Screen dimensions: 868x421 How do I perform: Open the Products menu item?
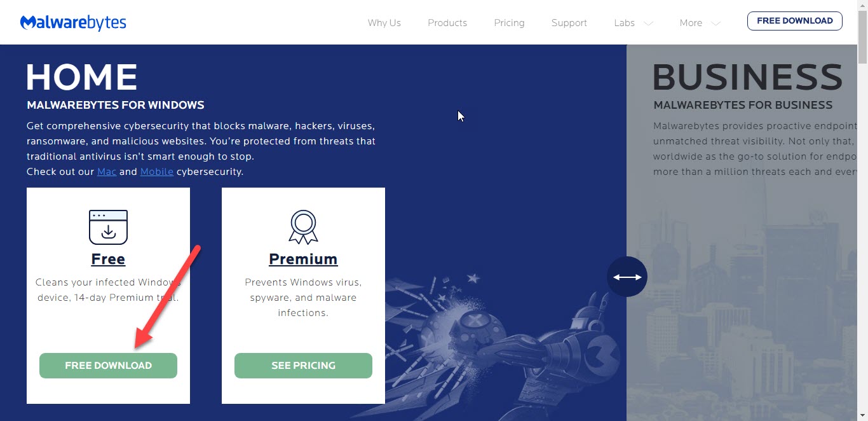click(447, 23)
